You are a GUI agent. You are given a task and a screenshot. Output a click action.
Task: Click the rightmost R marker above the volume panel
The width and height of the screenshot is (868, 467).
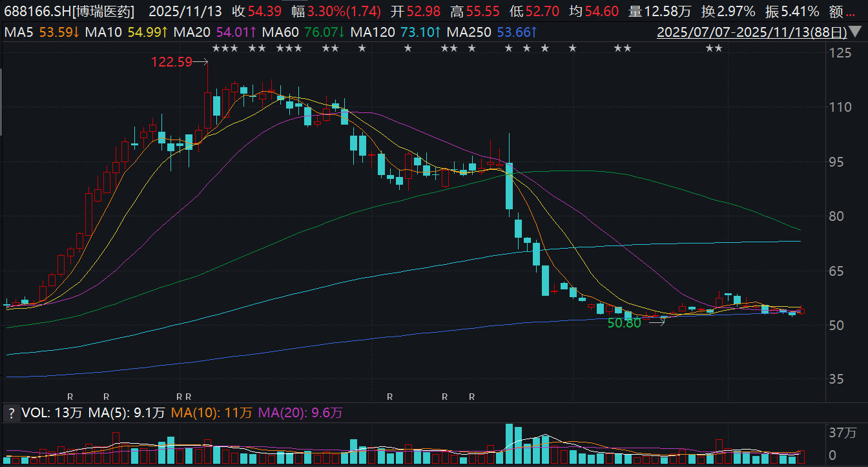(472, 396)
